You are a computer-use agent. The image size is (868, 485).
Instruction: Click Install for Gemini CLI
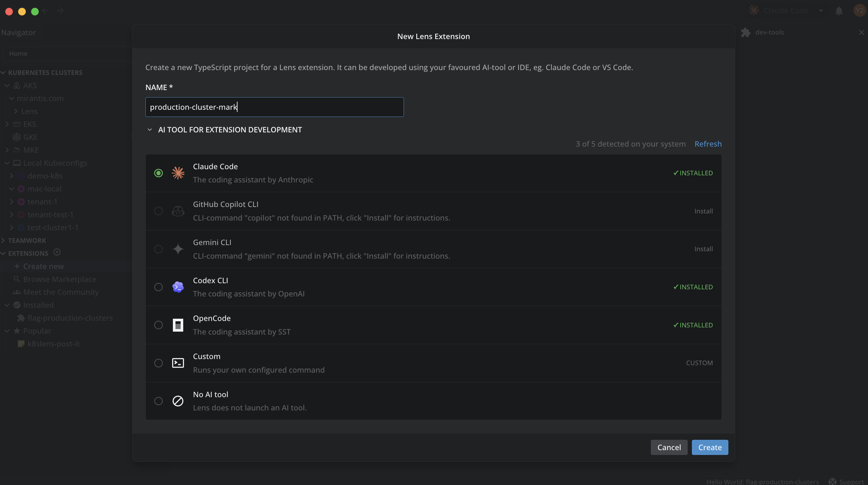[x=703, y=249]
